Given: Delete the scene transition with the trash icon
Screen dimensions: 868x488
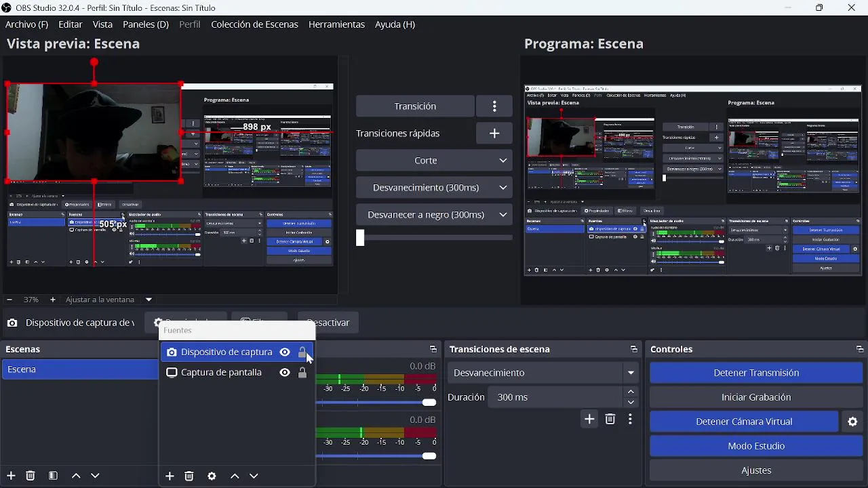Looking at the screenshot, I should coord(610,420).
